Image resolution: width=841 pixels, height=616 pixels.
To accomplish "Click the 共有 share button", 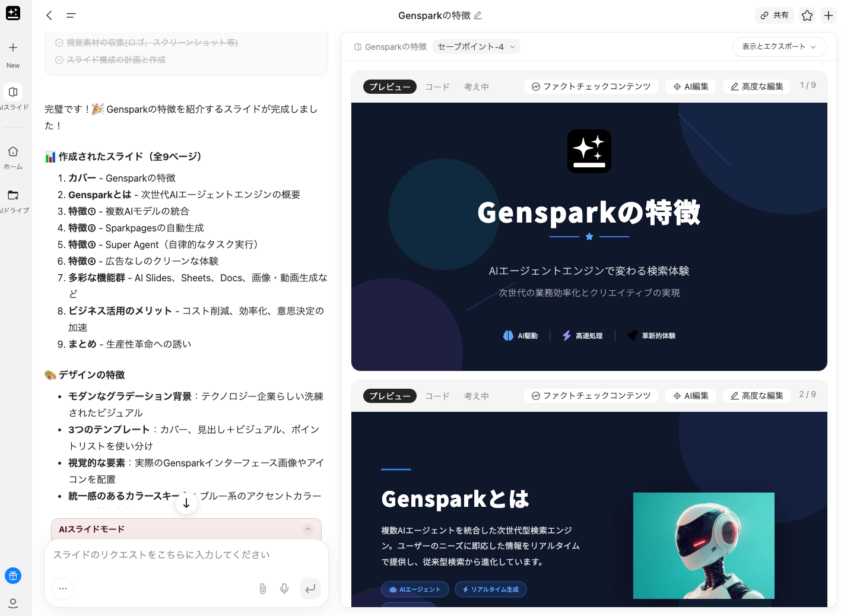I will click(x=775, y=15).
